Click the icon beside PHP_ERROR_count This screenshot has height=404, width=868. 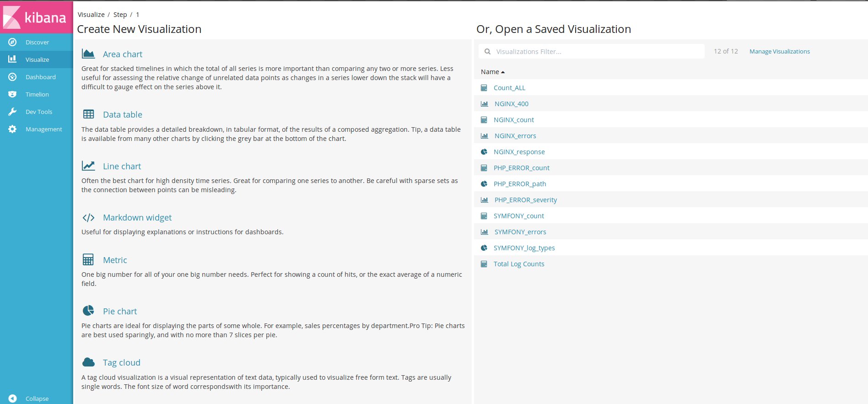click(x=484, y=168)
